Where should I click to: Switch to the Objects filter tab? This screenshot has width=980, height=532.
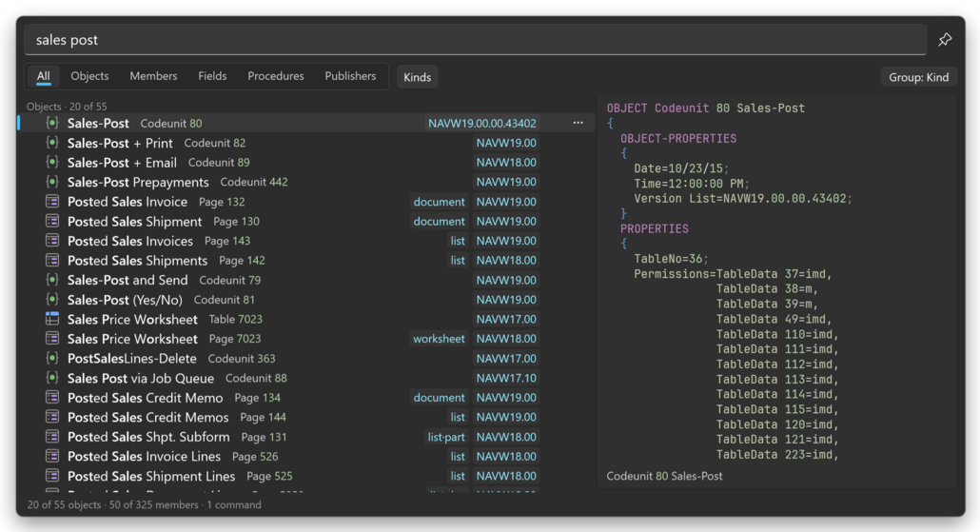(x=89, y=76)
